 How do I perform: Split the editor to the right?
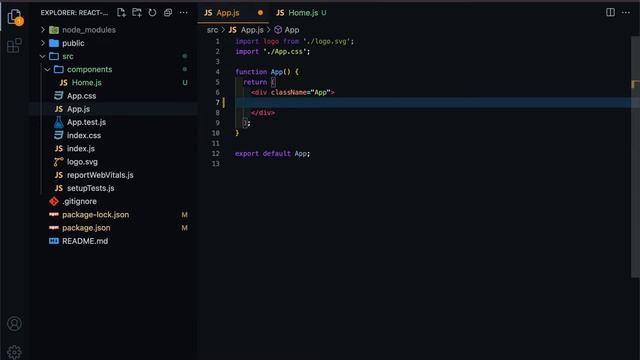coord(610,13)
